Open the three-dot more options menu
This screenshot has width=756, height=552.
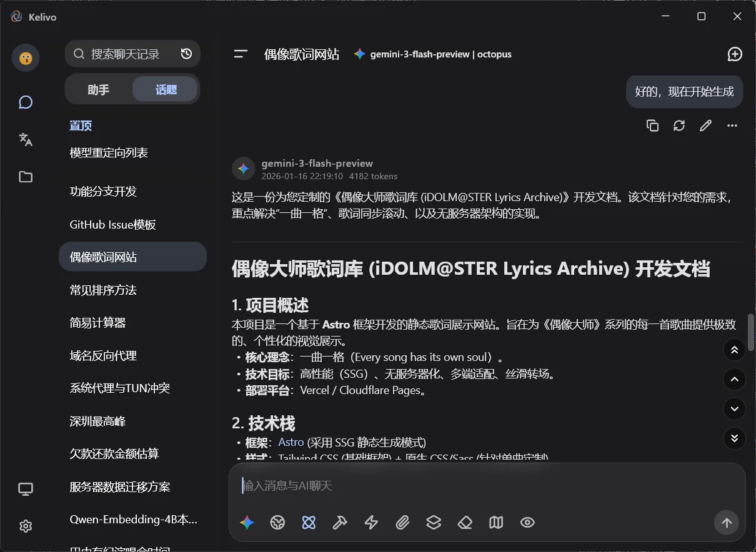732,126
